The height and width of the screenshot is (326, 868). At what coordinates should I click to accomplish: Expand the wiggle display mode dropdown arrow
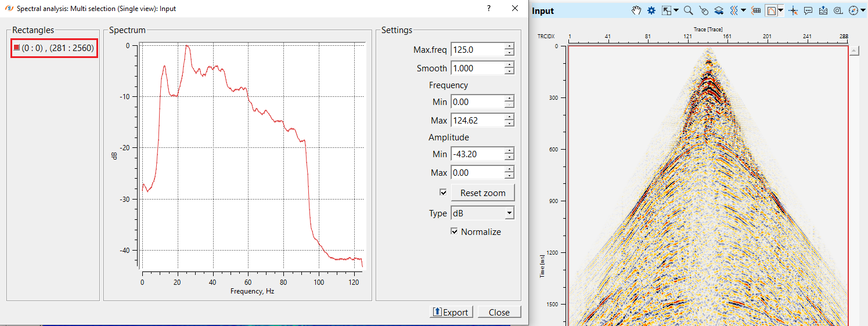point(743,10)
